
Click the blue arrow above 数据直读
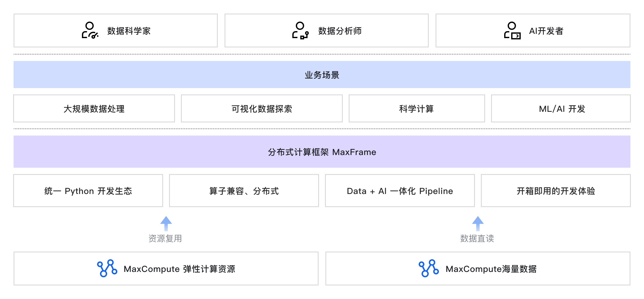[x=478, y=223]
